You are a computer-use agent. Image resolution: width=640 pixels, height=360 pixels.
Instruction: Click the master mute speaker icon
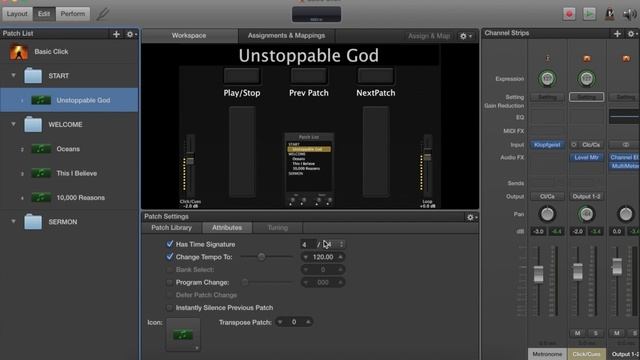629,14
